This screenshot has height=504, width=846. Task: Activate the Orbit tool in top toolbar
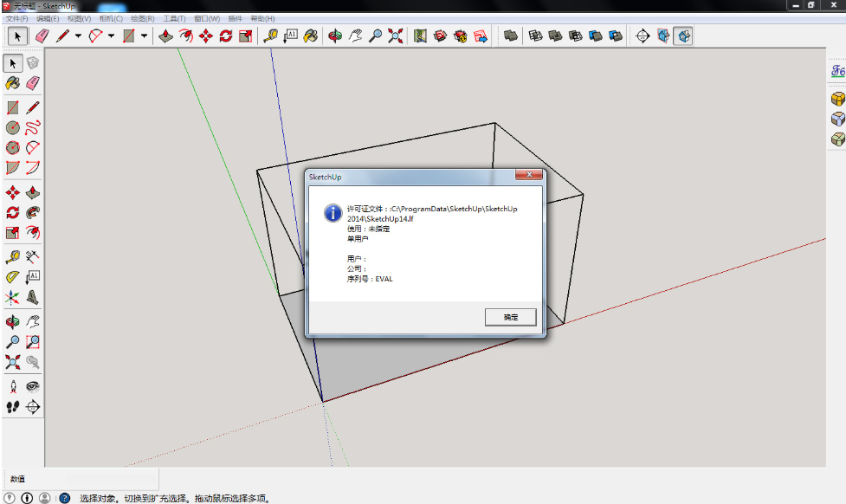(335, 36)
